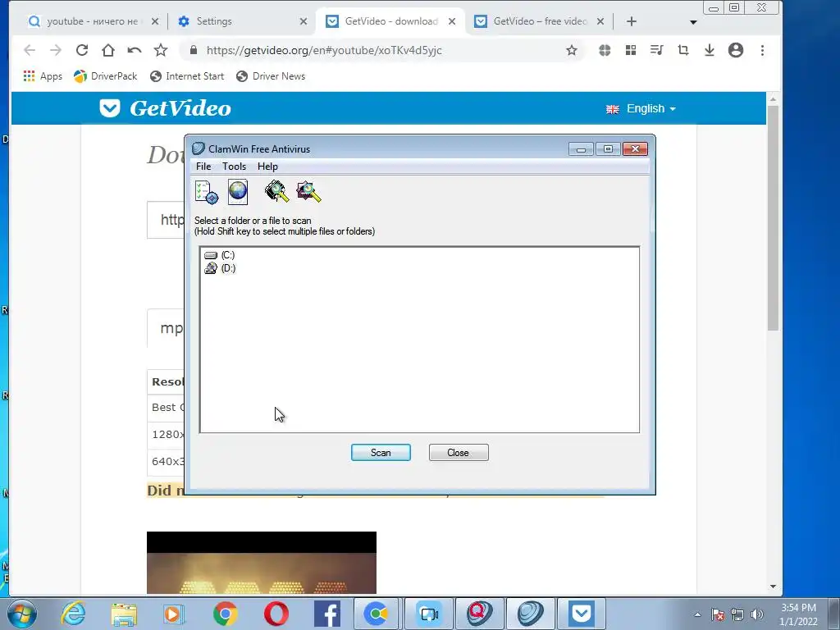
Task: Start scanning with the Scan button
Action: [381, 453]
